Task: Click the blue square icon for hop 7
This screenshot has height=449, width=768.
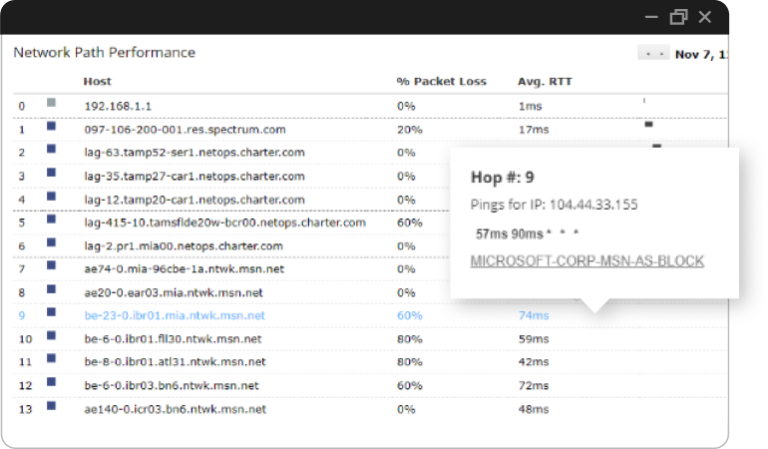Action: pos(52,267)
